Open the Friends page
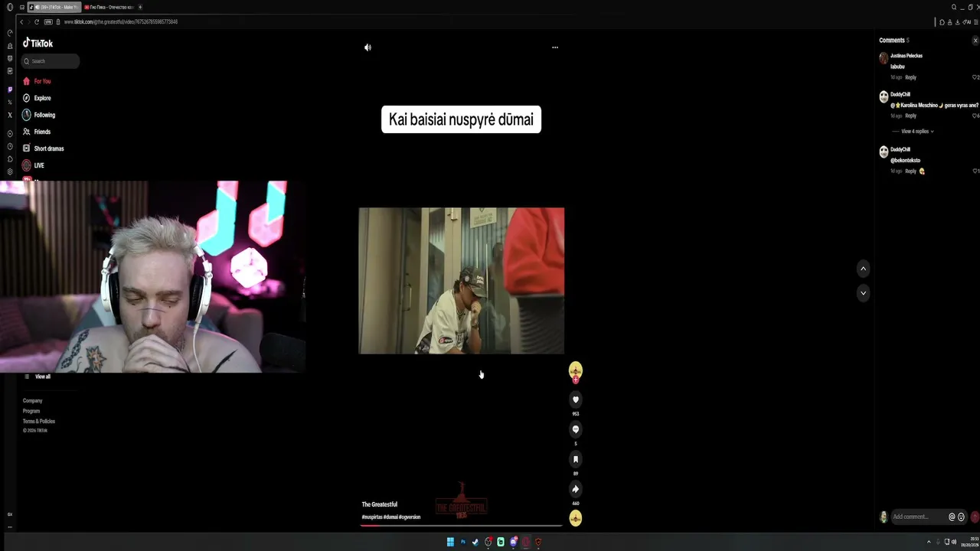This screenshot has width=980, height=551. pyautogui.click(x=37, y=132)
